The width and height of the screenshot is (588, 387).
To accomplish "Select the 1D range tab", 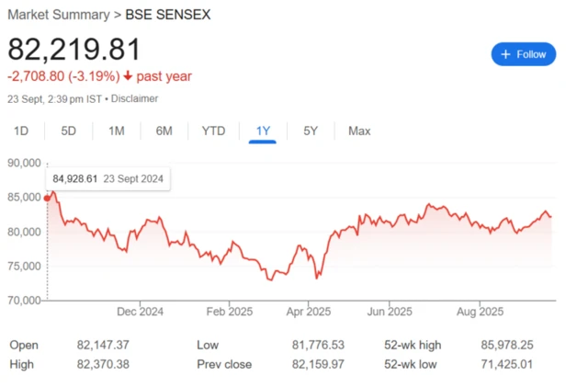I will coord(20,131).
